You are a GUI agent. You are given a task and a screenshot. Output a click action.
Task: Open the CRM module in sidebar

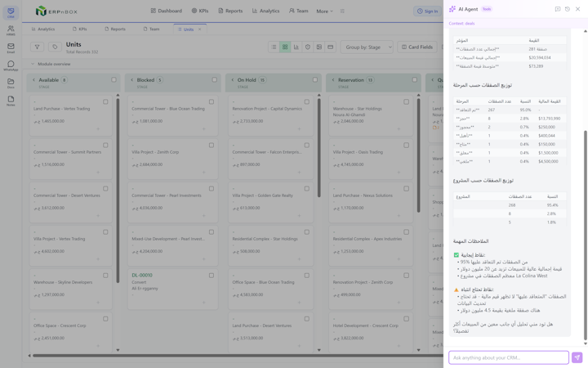click(11, 13)
